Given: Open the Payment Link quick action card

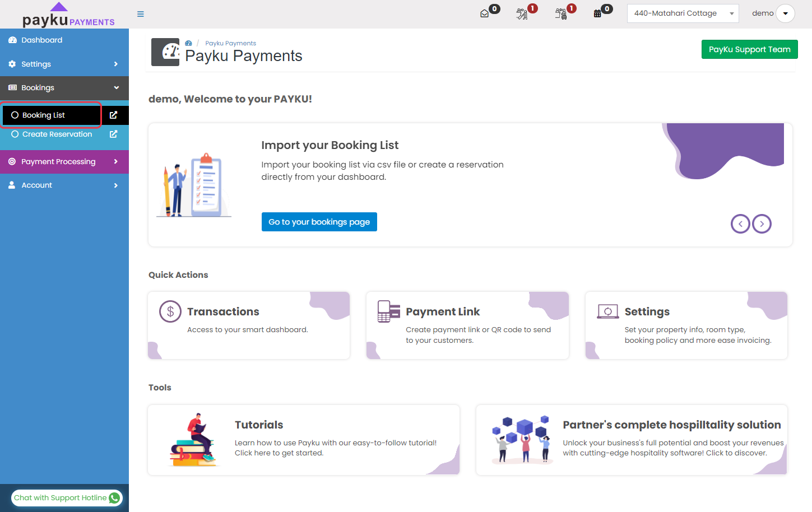Looking at the screenshot, I should click(467, 325).
